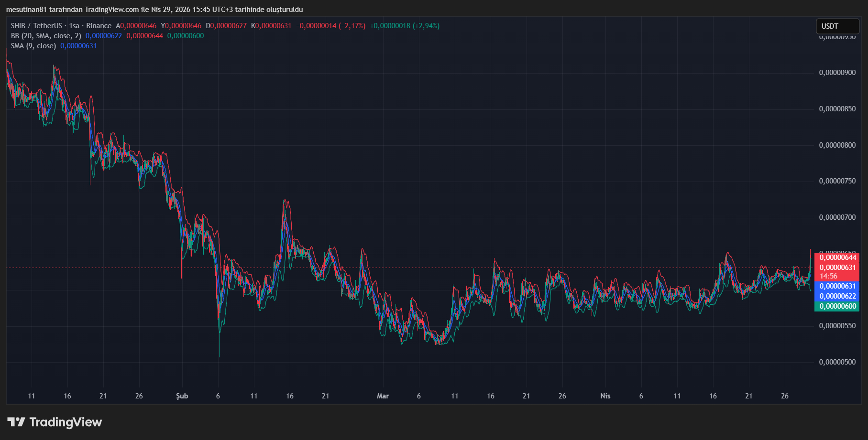Click the blue SMA value 0,00000631 in legend
Image resolution: width=868 pixels, height=440 pixels.
point(78,46)
